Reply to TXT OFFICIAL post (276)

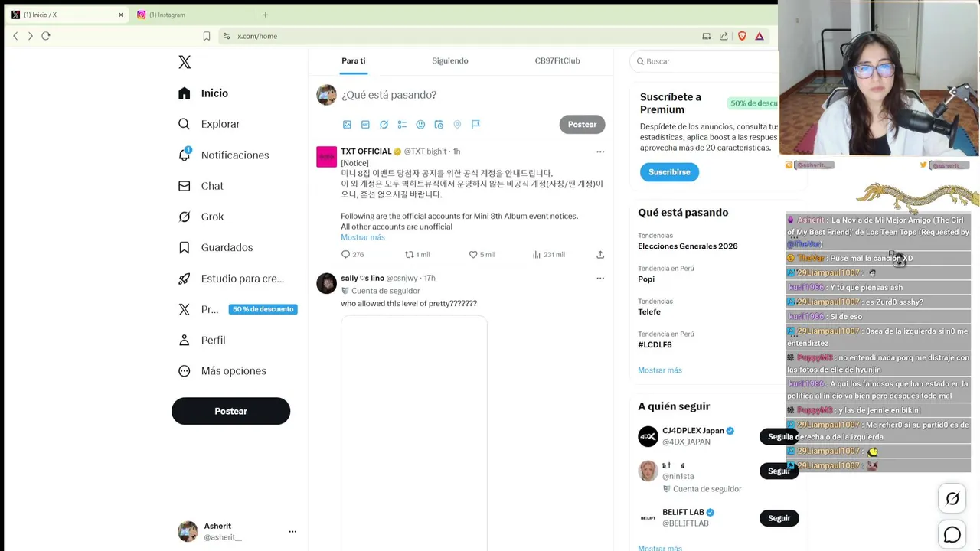click(352, 255)
